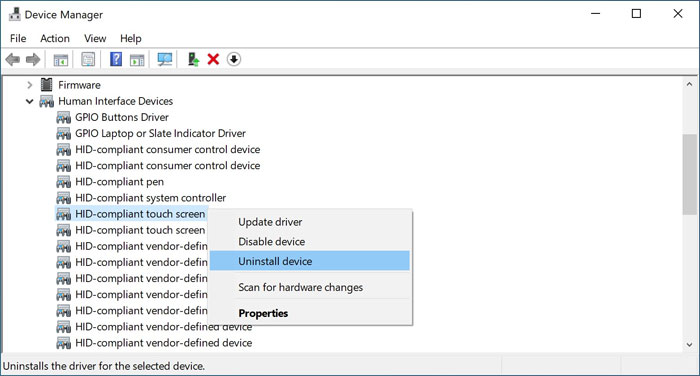Click the HID-compliant pen device icon

pos(63,182)
